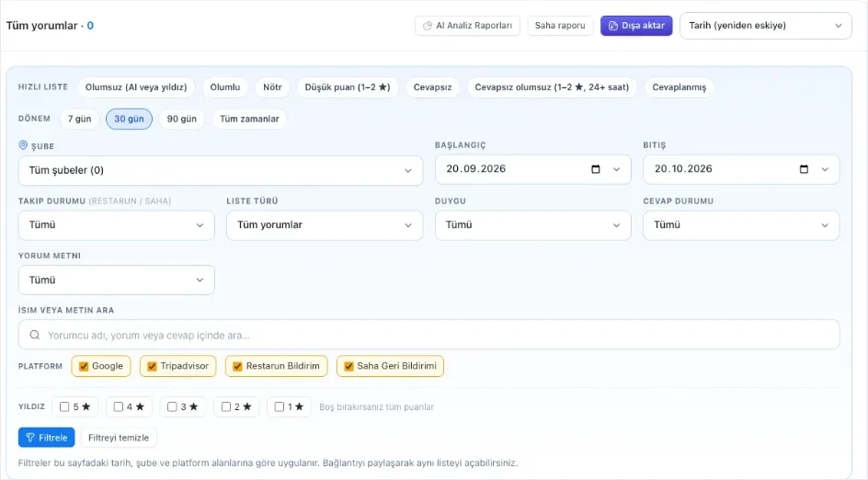
Task: Toggle the Restarun Bildirim checkbox
Action: pos(237,366)
